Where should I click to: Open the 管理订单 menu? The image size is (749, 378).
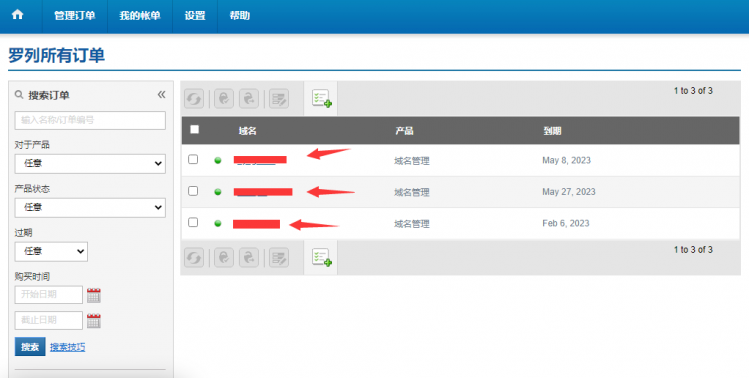(x=75, y=16)
